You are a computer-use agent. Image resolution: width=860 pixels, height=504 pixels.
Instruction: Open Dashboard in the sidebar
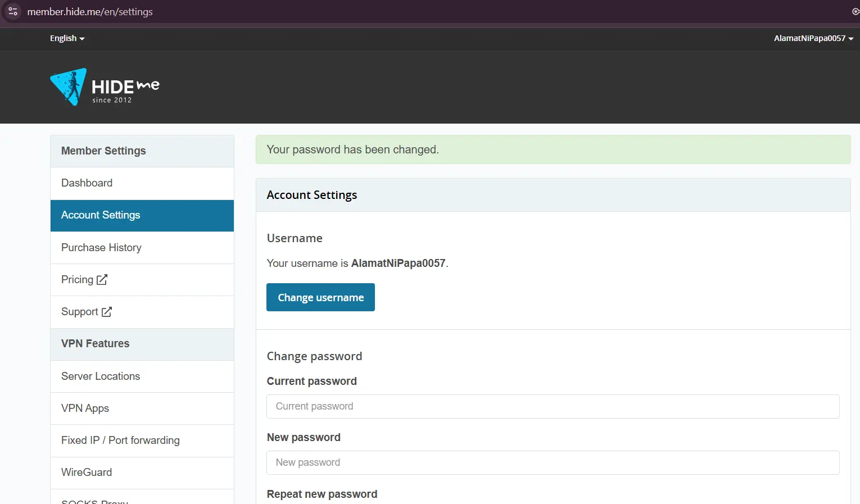[142, 183]
